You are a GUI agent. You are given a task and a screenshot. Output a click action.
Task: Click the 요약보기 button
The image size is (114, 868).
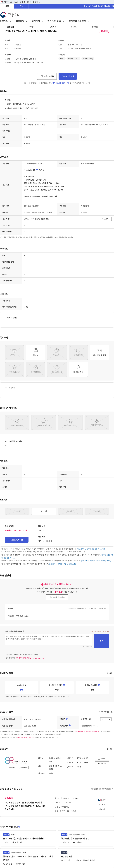102,804
